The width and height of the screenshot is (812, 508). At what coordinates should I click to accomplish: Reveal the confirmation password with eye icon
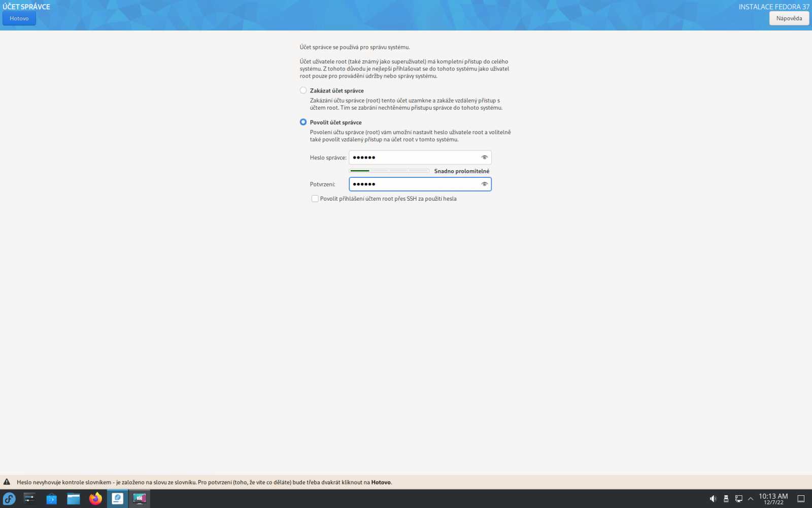click(484, 184)
